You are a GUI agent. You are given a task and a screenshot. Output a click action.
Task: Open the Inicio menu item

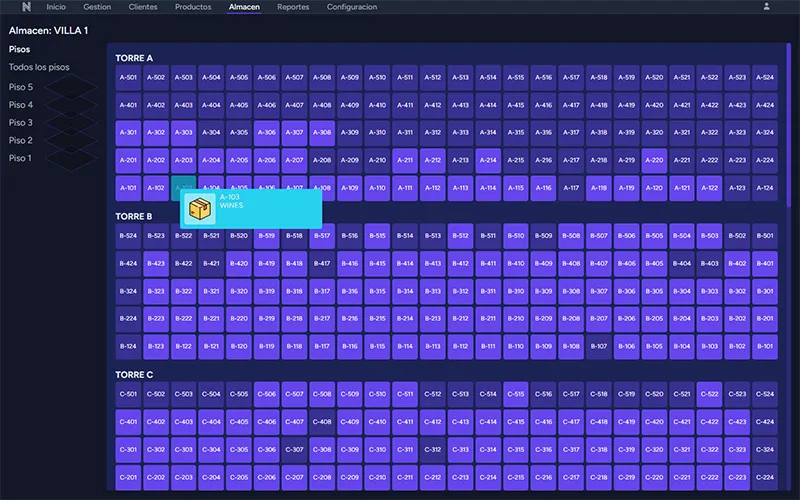[56, 7]
